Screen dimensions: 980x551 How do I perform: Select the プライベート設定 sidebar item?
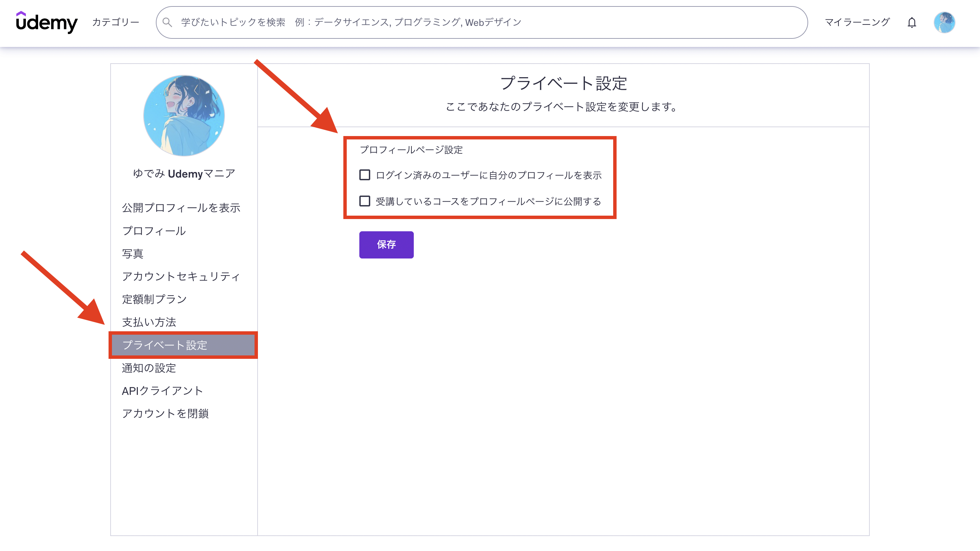[x=165, y=345]
